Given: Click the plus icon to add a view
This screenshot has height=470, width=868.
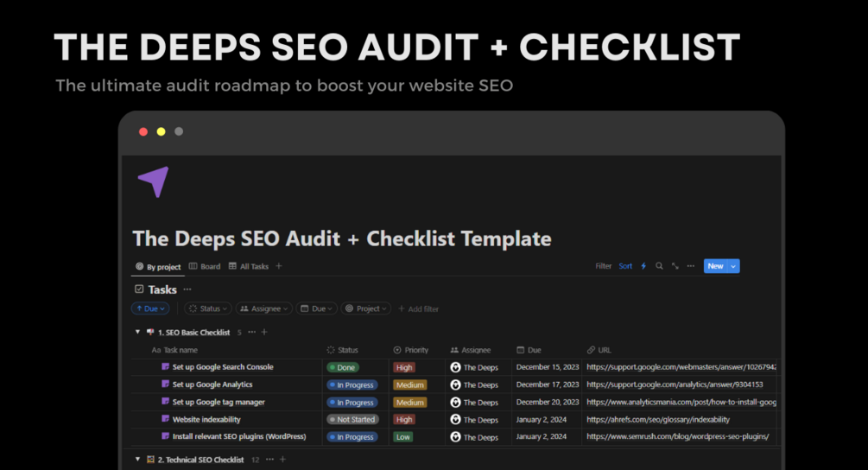Looking at the screenshot, I should coord(279,266).
